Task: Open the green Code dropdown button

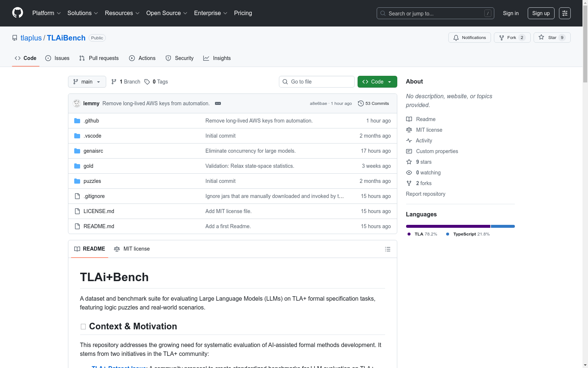Action: pos(377,82)
